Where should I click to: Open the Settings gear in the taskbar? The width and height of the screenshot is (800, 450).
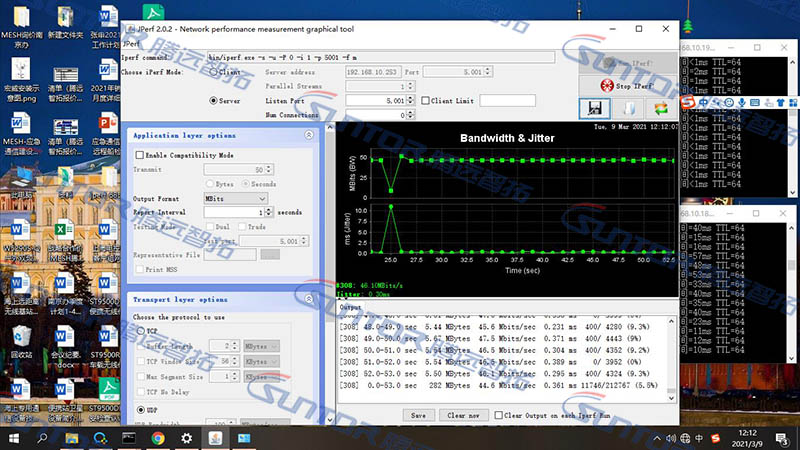(187, 438)
